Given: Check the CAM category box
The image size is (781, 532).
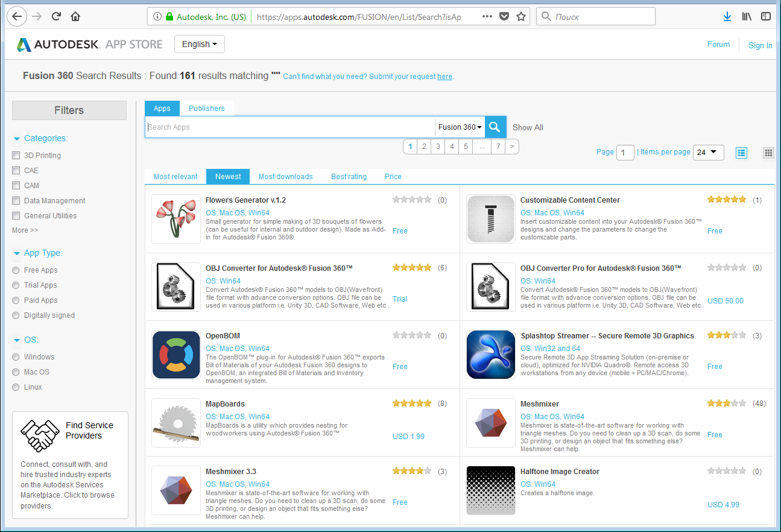Looking at the screenshot, I should click(16, 185).
